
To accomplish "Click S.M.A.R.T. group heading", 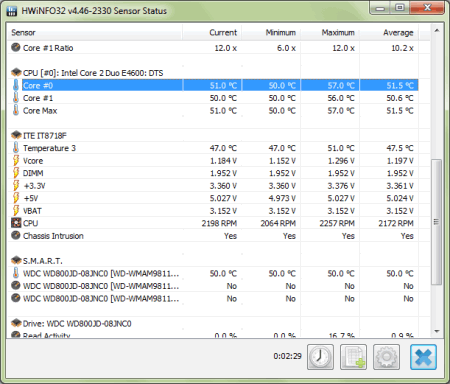I will [43, 261].
